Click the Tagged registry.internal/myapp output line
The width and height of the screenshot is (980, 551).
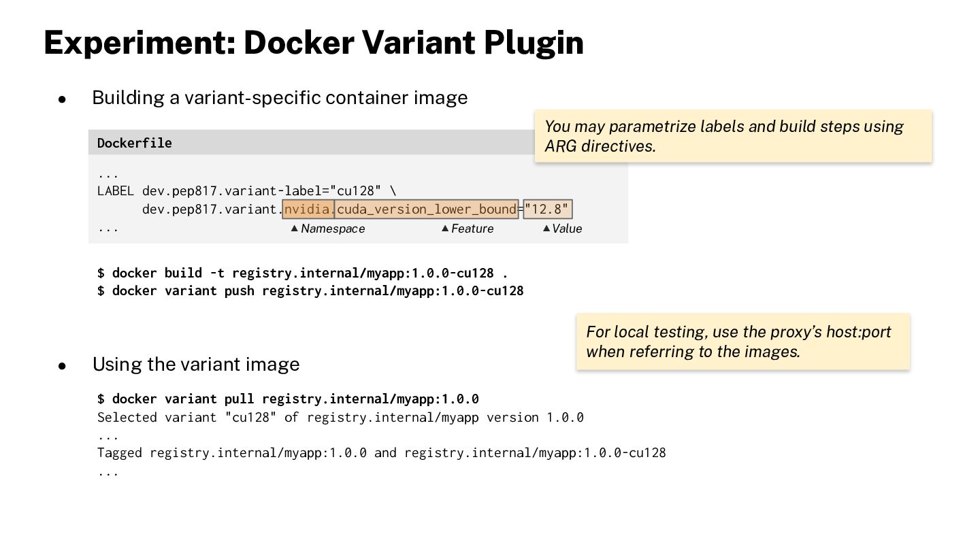pos(381,452)
